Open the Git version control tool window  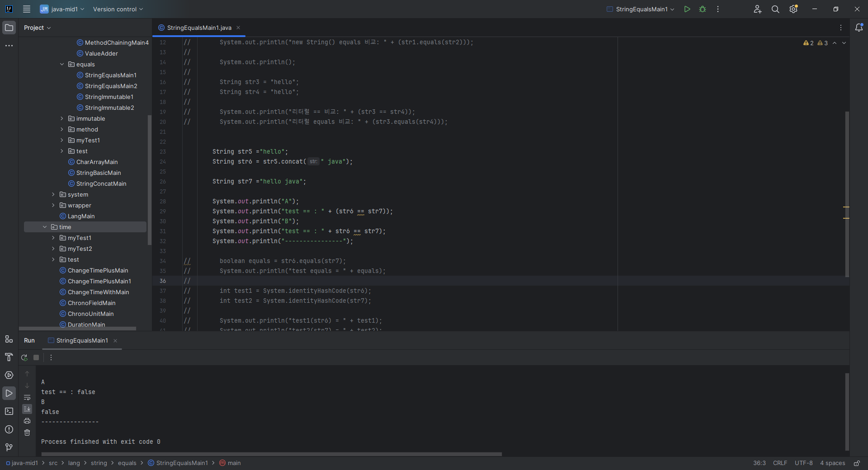(9, 447)
